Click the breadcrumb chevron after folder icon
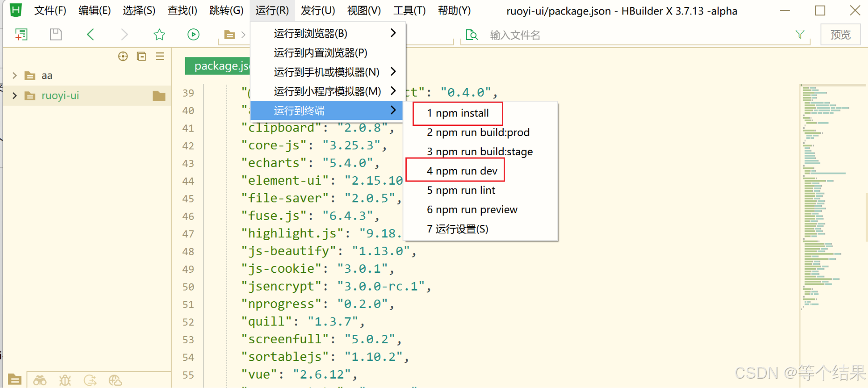This screenshot has height=388, width=868. [x=243, y=35]
